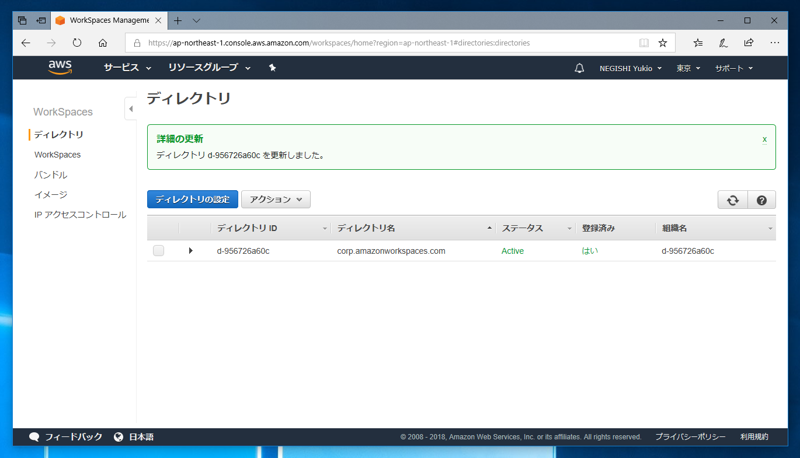Screen dimensions: 800x458
Task: Click the site lock security icon
Action: pos(137,43)
